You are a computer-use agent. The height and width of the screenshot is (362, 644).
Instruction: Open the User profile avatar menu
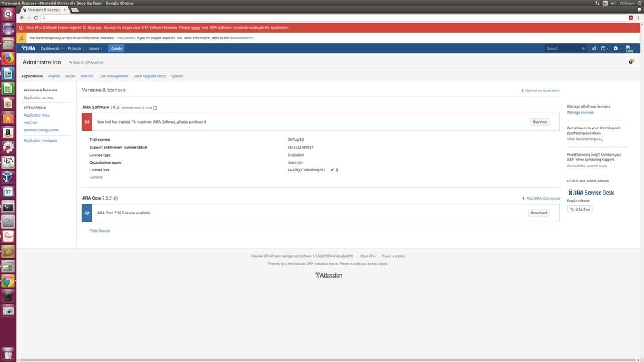(630, 49)
